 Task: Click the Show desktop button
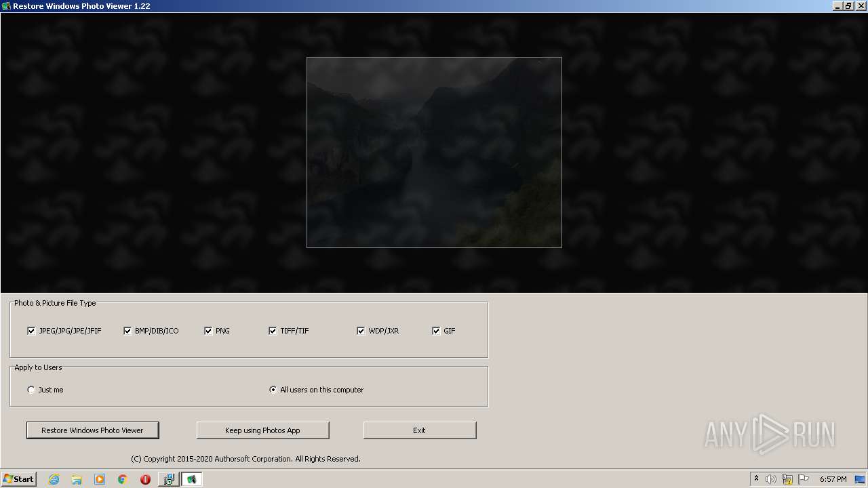(860, 479)
